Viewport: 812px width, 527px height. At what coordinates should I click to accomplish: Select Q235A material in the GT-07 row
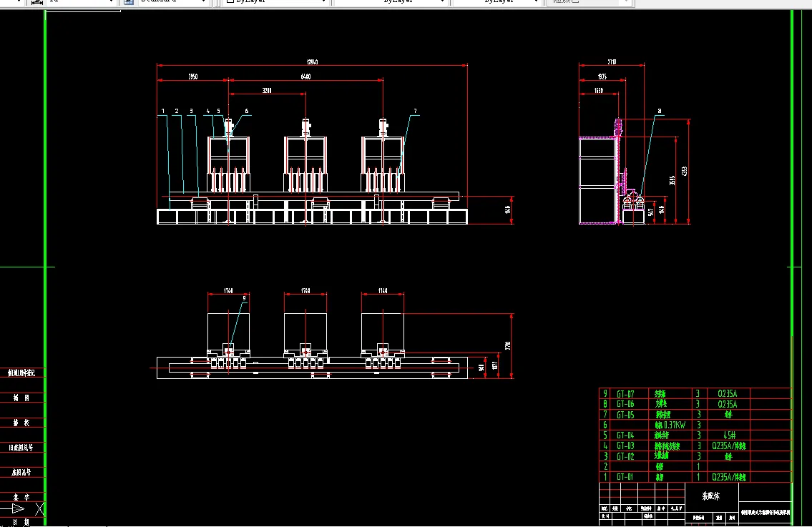click(727, 394)
